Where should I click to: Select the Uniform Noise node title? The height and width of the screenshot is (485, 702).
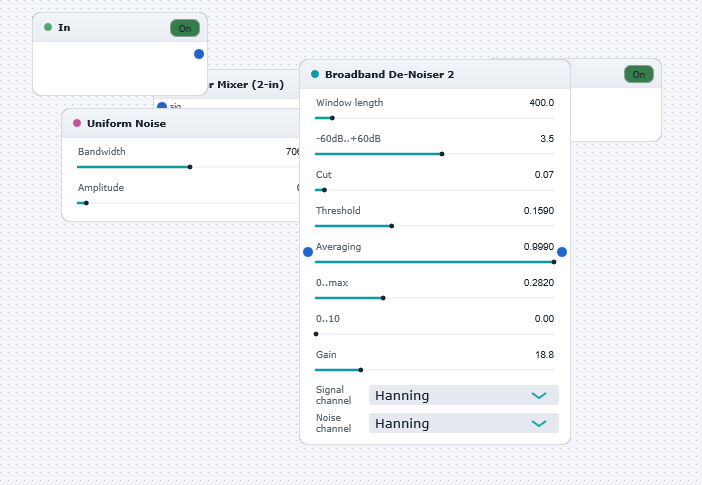(126, 123)
